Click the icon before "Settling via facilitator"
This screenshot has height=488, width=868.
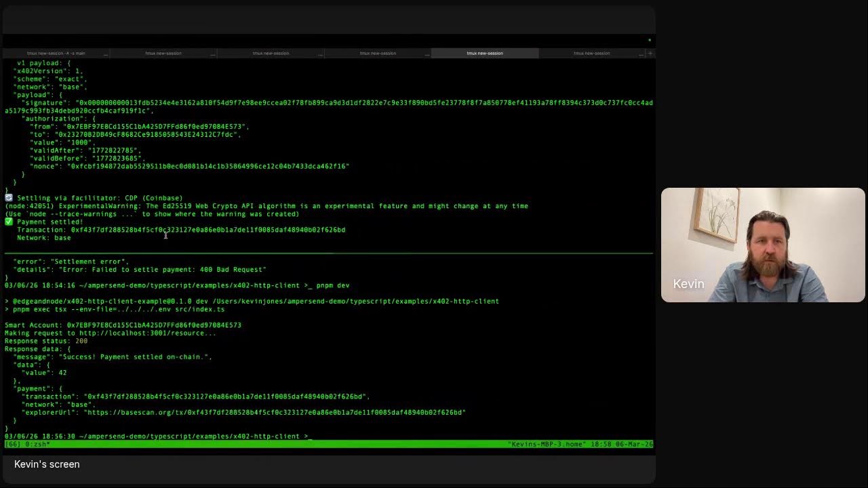coord(8,198)
